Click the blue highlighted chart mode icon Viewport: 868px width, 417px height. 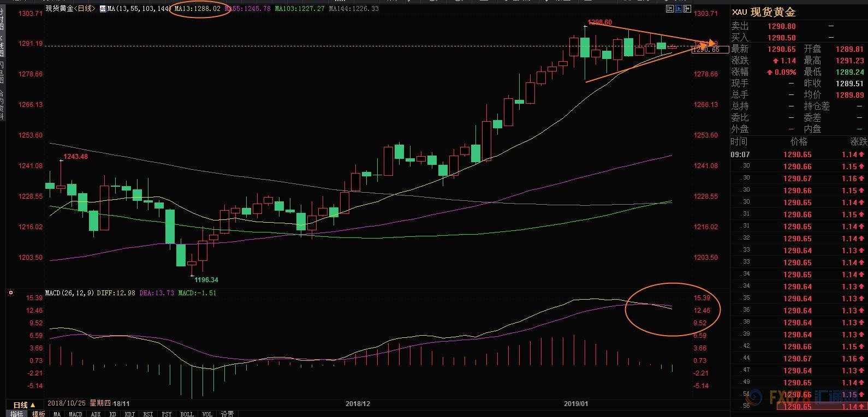click(679, 9)
